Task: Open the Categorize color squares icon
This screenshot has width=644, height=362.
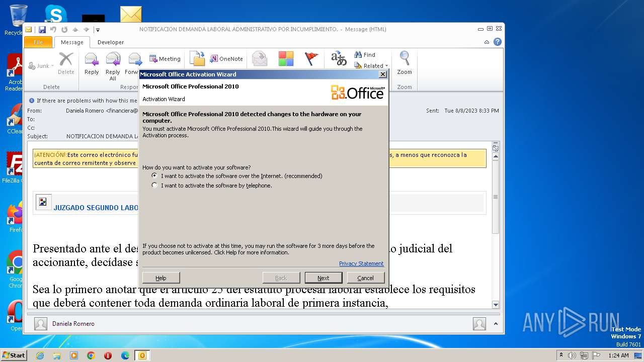Action: [x=286, y=59]
